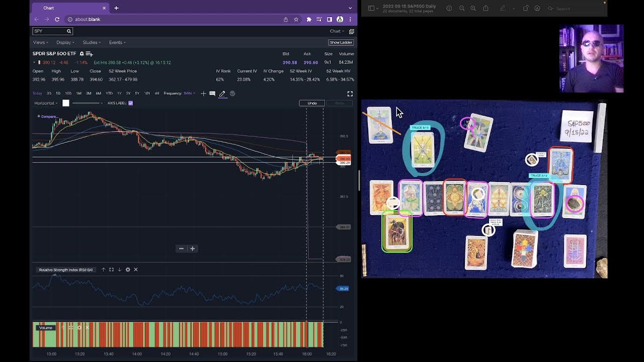Select the crosshair plus tool
Screen dimensions: 644x362
tap(203, 94)
